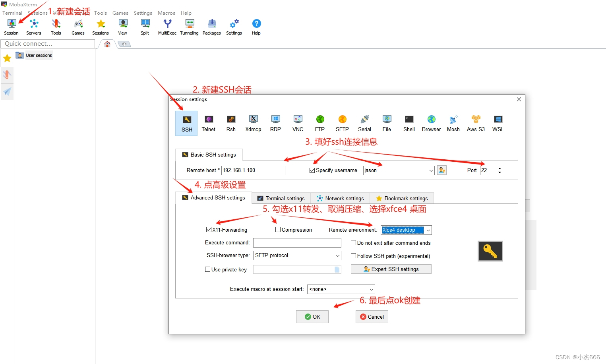Enable Follow SSH path (experimental)
This screenshot has width=606, height=364.
[353, 256]
